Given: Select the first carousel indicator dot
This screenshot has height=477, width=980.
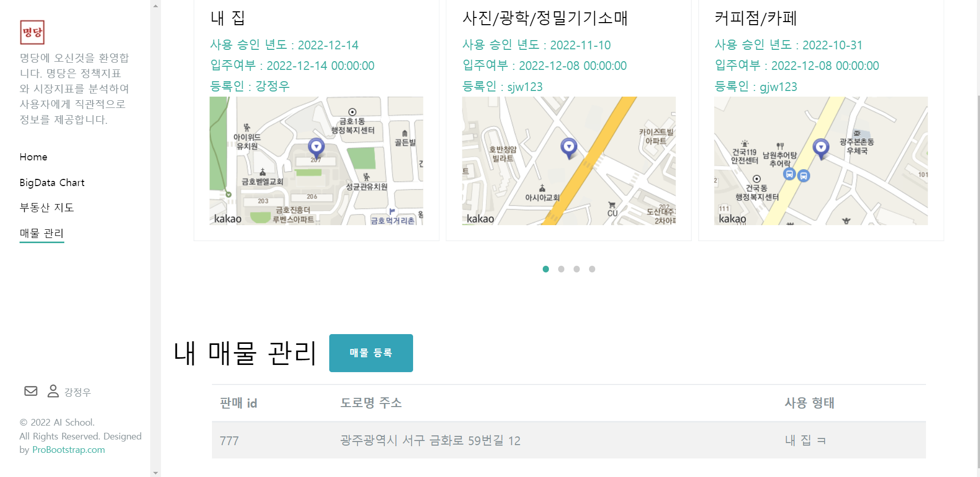Looking at the screenshot, I should [x=545, y=269].
